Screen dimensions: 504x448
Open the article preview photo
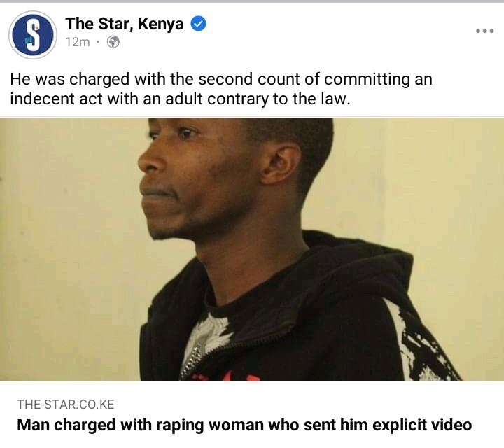pos(252,249)
